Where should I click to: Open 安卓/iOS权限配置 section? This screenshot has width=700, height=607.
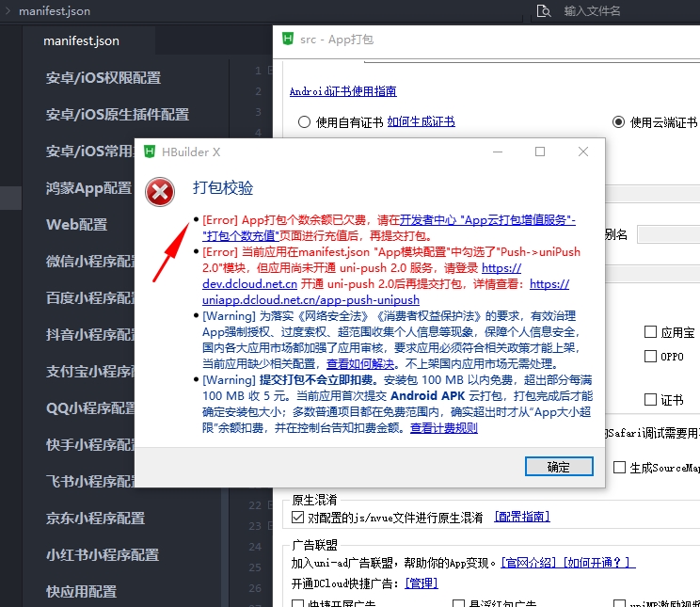point(103,78)
